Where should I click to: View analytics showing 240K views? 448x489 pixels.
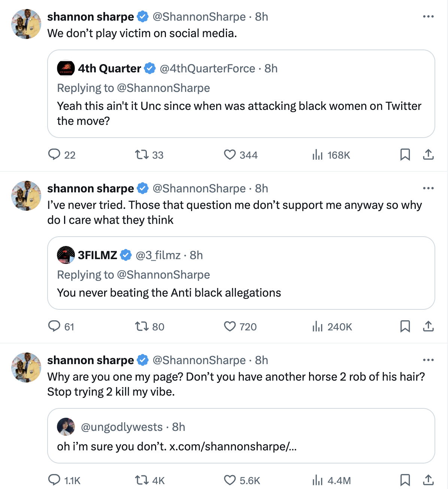[332, 327]
